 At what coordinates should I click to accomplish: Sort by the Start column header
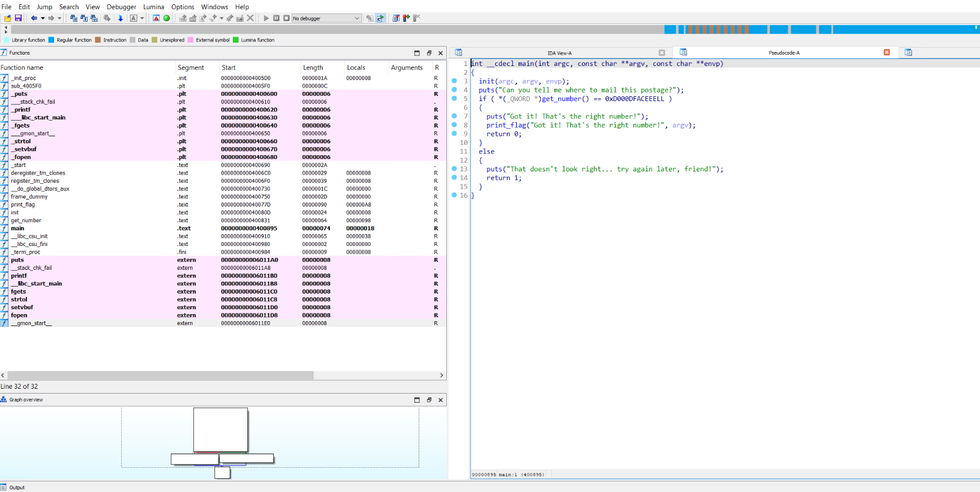click(x=260, y=68)
